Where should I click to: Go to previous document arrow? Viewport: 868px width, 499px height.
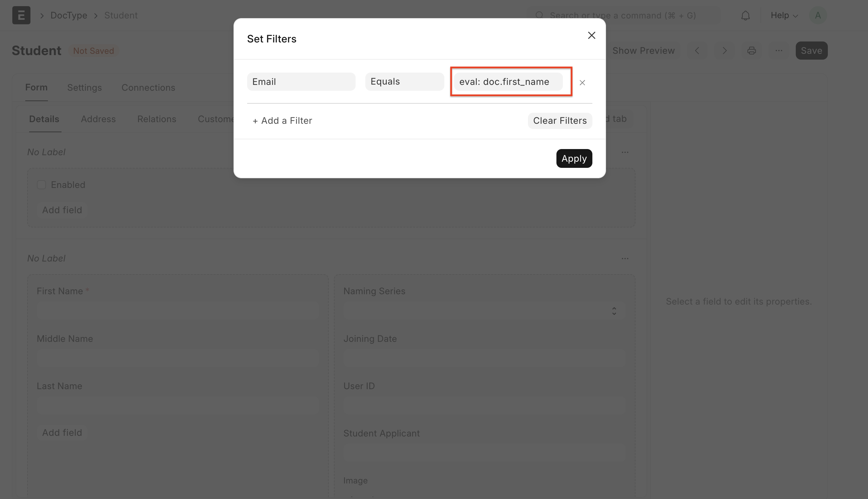coord(697,51)
